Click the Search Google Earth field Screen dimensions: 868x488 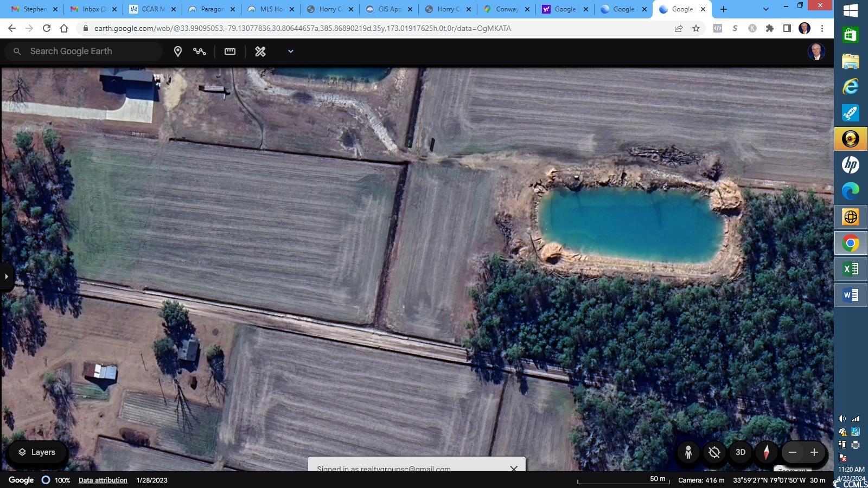[x=92, y=52]
